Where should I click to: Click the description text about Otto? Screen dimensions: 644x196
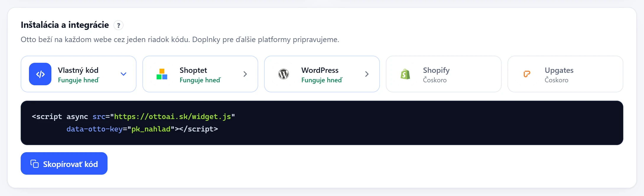click(x=180, y=39)
